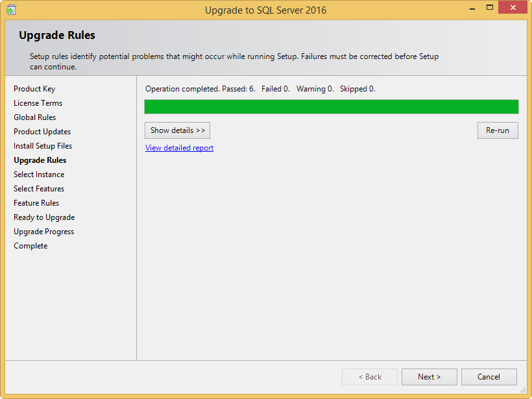Proceed with the Next button
The image size is (532, 399).
pyautogui.click(x=429, y=377)
